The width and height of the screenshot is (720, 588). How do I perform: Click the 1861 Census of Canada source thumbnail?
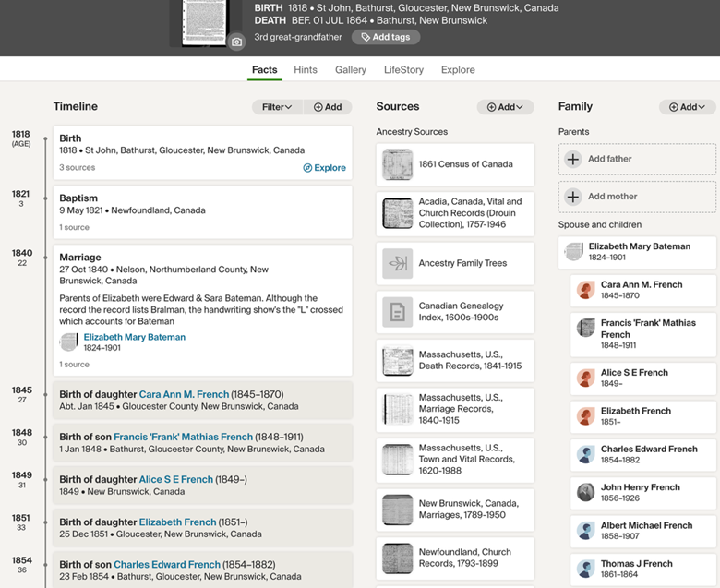(398, 164)
